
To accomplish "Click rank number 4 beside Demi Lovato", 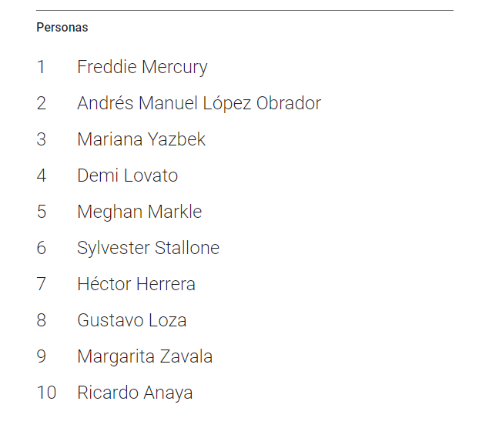I will click(41, 176).
